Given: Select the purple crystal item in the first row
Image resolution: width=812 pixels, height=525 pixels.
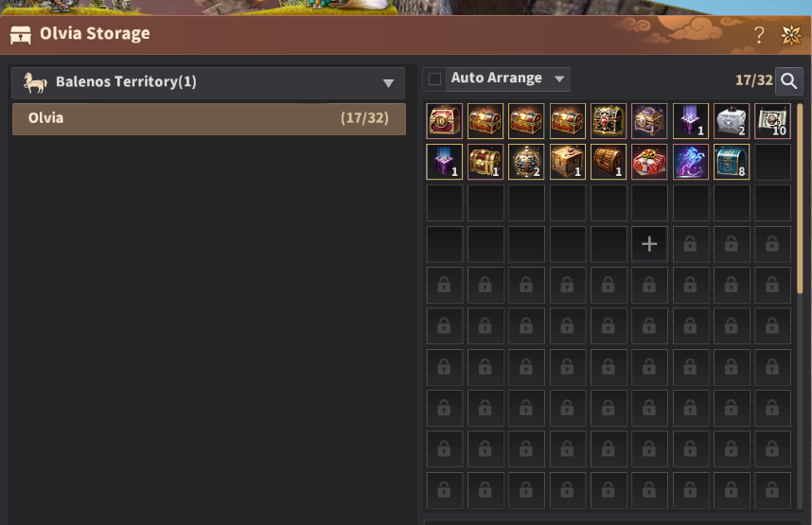Looking at the screenshot, I should 690,121.
